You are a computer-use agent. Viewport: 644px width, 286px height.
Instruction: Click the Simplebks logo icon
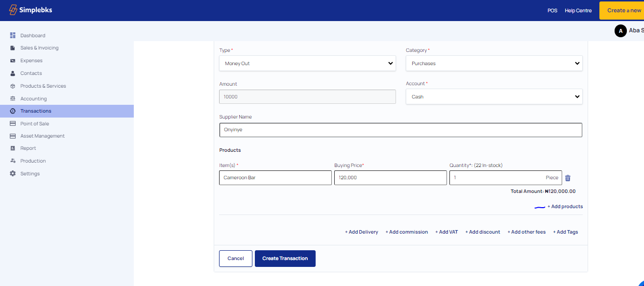(x=13, y=10)
